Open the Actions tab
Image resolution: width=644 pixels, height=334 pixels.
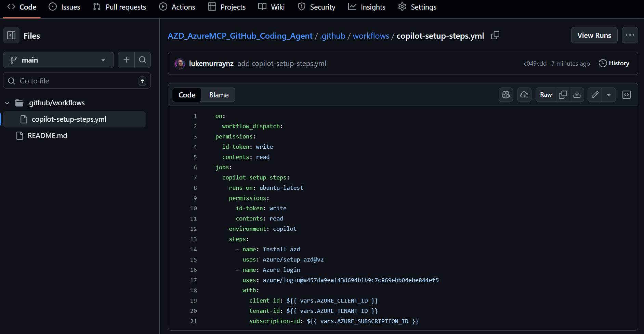coord(177,7)
